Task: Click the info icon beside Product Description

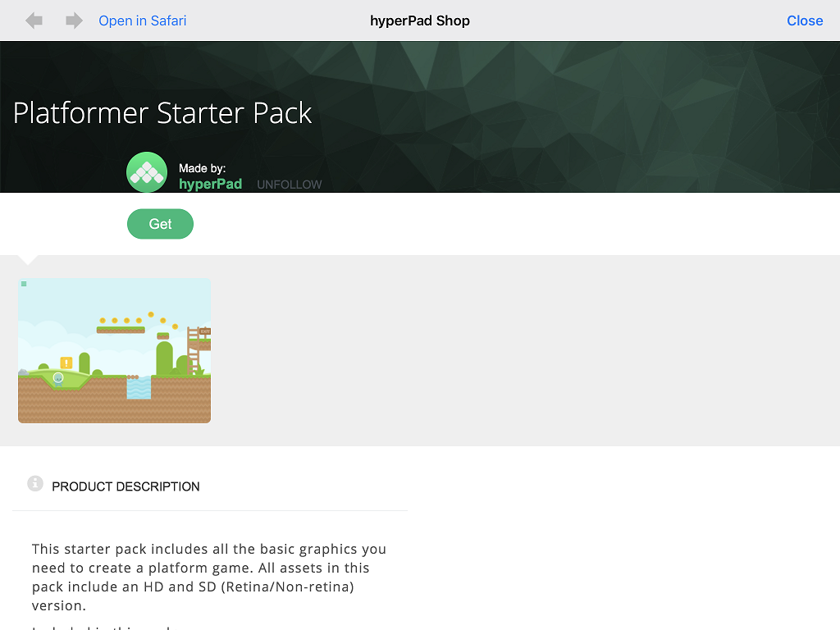Action: pyautogui.click(x=34, y=484)
